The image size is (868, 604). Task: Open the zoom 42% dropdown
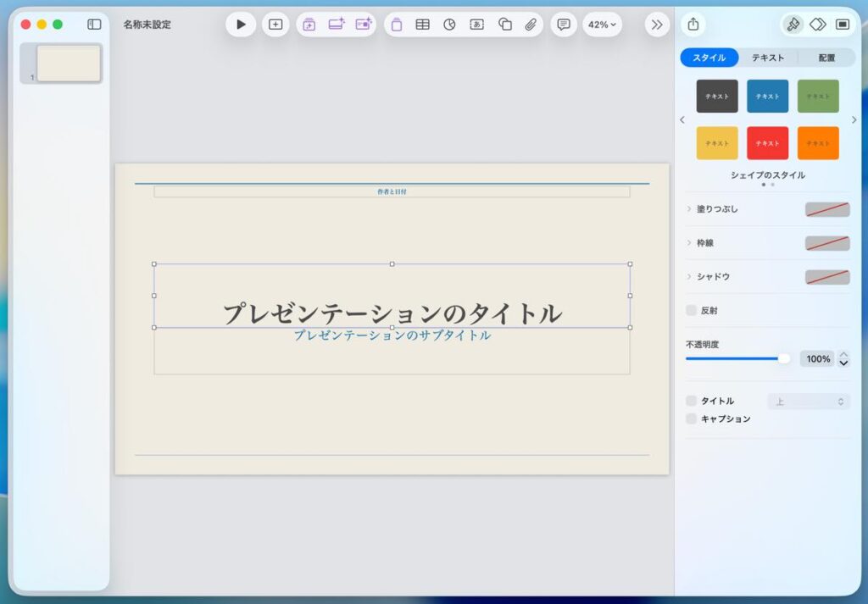602,25
